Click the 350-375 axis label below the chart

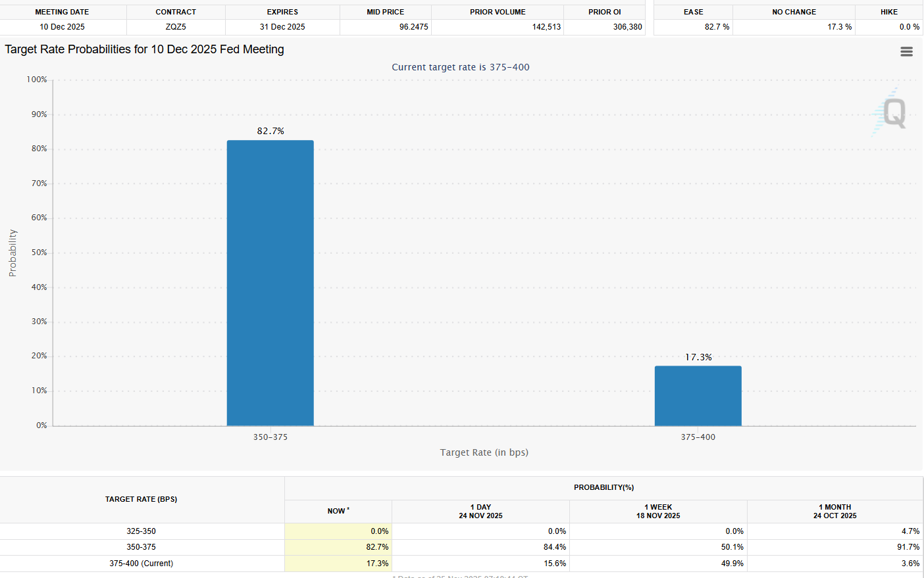[x=270, y=437]
